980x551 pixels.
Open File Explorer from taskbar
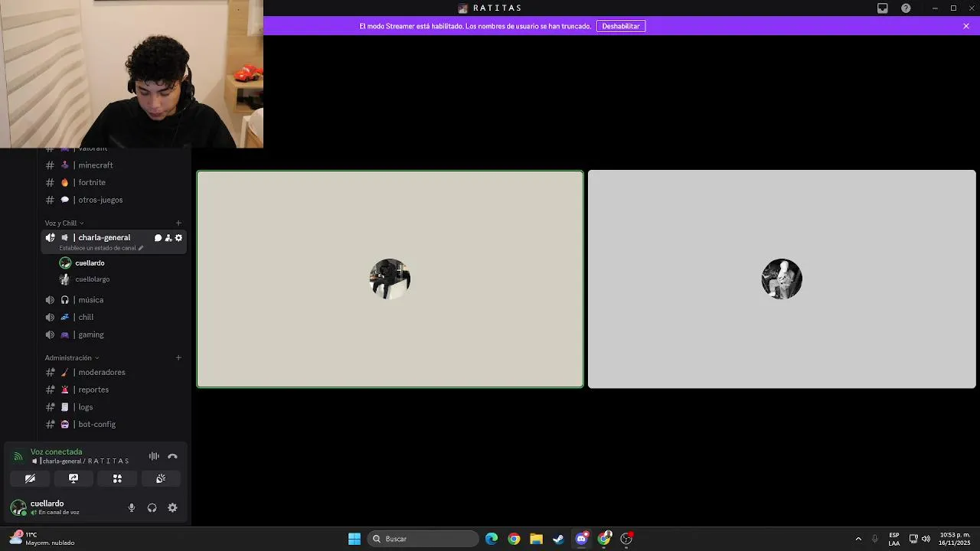tap(536, 539)
